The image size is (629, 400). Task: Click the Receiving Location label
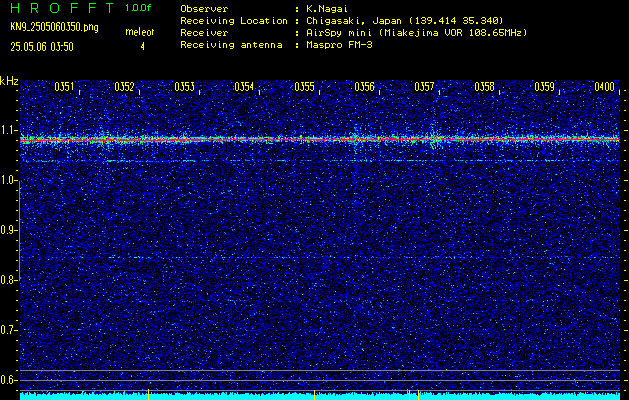(x=234, y=20)
